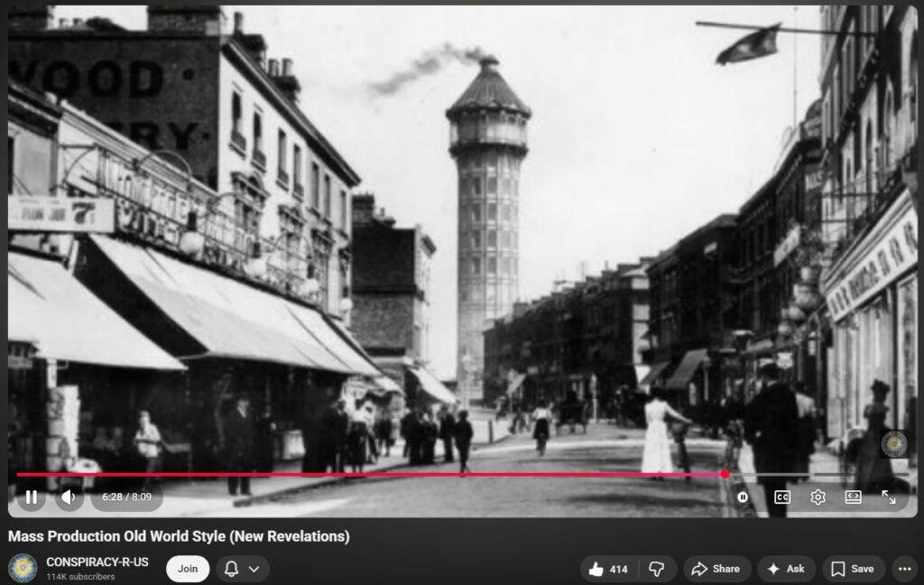Click the channel watermark on the video
Image resolution: width=924 pixels, height=585 pixels.
click(893, 444)
